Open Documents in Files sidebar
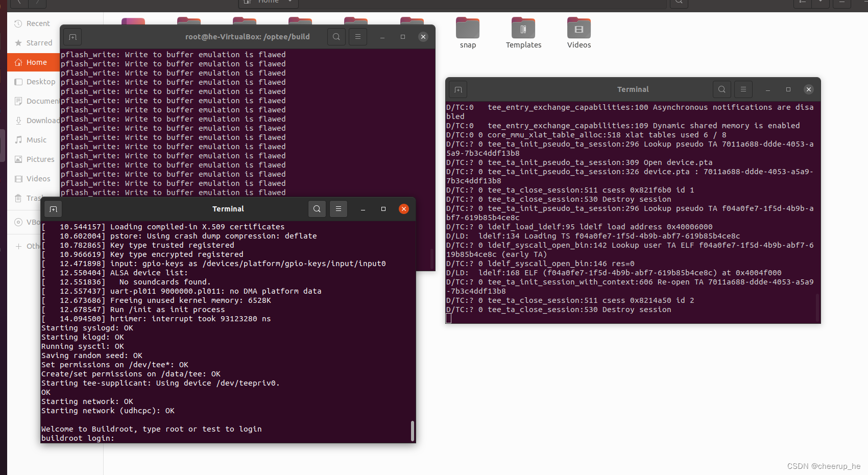The width and height of the screenshot is (868, 475). tap(33, 101)
